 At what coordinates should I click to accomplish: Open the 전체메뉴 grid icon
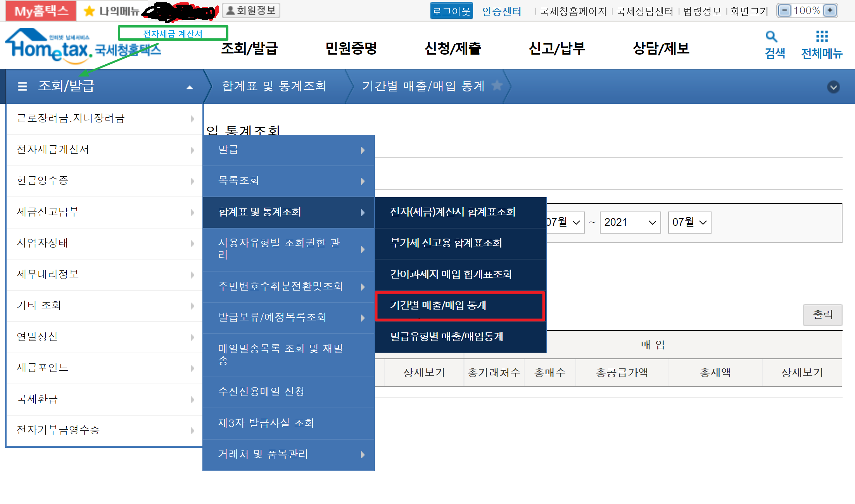[822, 36]
